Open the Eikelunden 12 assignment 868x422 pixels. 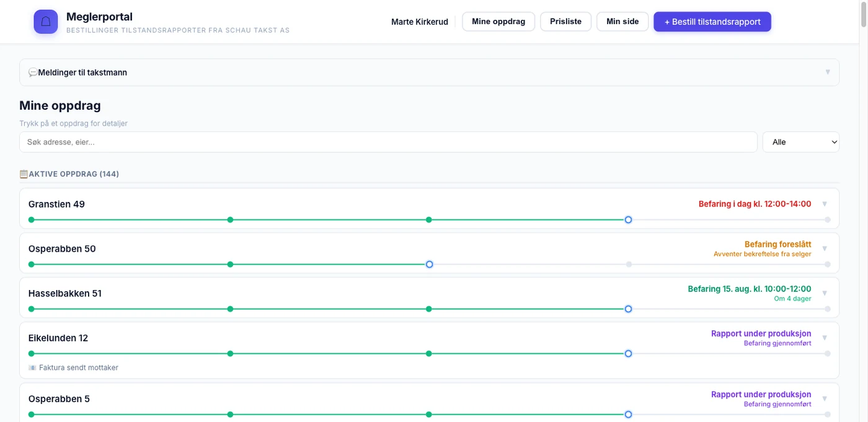coord(429,350)
